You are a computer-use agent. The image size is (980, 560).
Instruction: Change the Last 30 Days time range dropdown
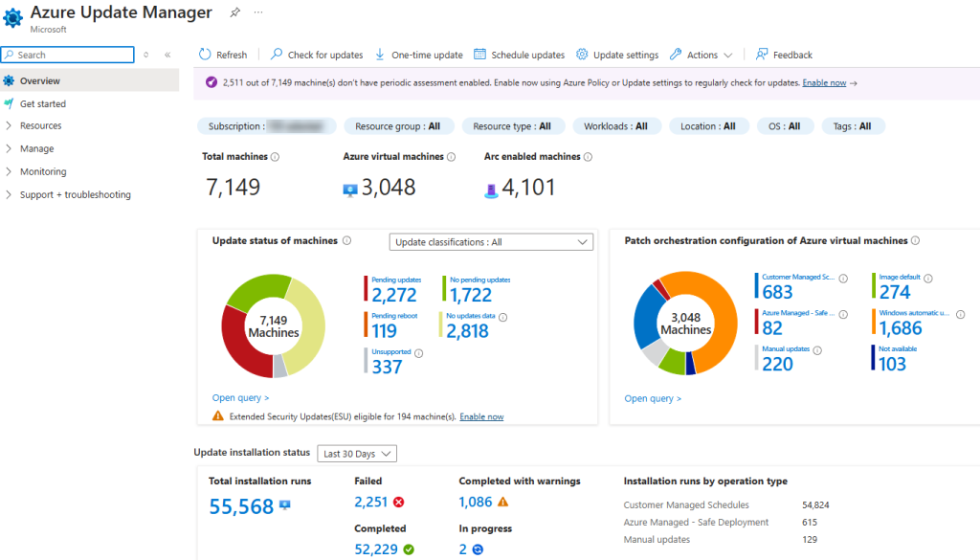tap(356, 453)
